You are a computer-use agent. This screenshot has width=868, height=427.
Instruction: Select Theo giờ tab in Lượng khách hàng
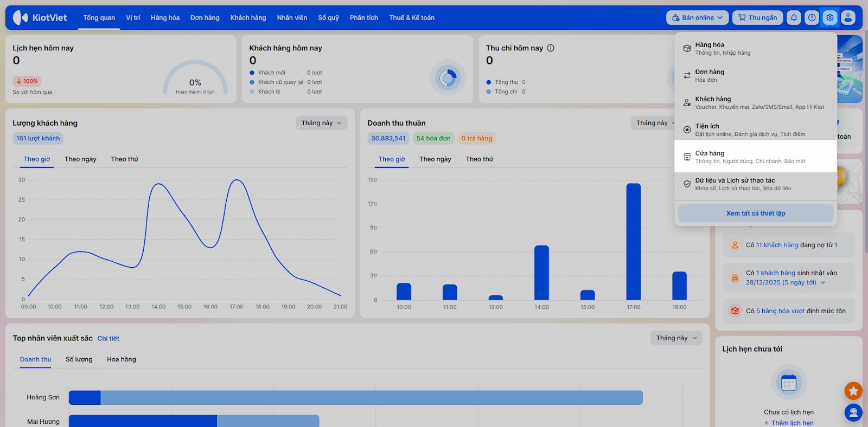click(x=37, y=159)
